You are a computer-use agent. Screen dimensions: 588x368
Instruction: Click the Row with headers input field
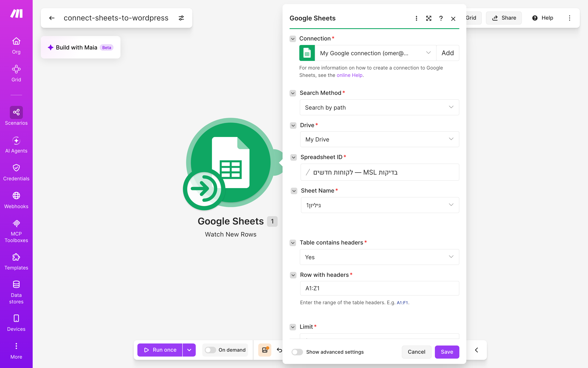click(x=380, y=288)
